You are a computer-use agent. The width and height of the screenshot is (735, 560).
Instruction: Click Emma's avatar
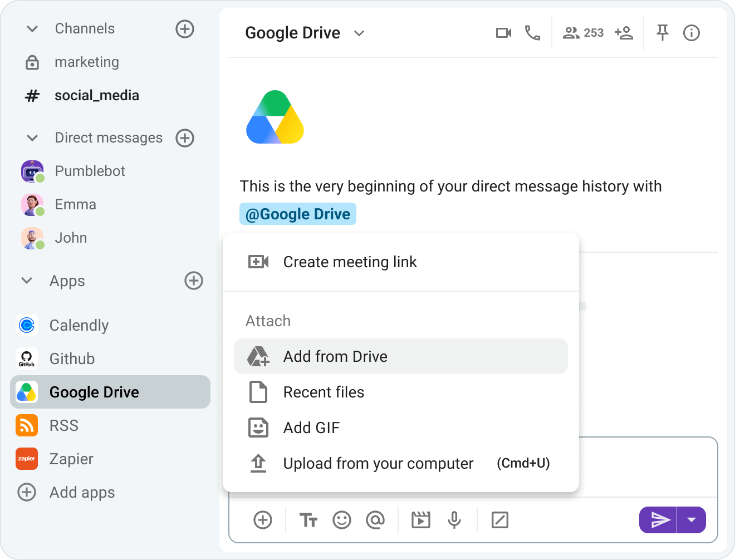pyautogui.click(x=32, y=205)
